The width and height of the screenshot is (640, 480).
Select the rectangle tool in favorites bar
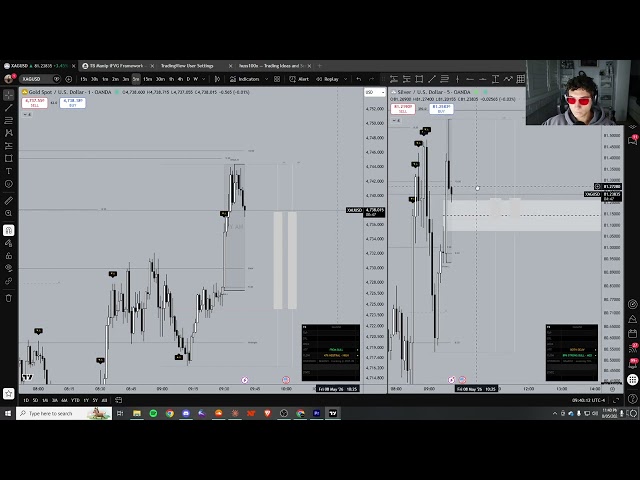coord(419,79)
